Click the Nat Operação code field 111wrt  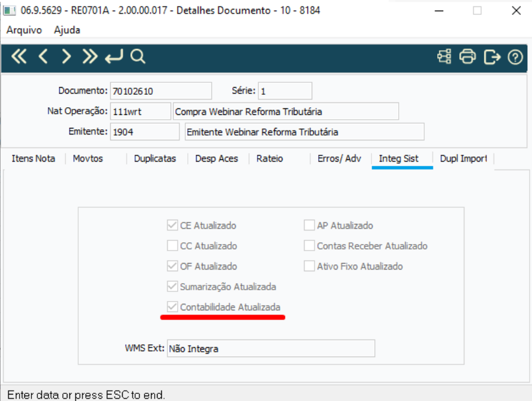tap(140, 111)
